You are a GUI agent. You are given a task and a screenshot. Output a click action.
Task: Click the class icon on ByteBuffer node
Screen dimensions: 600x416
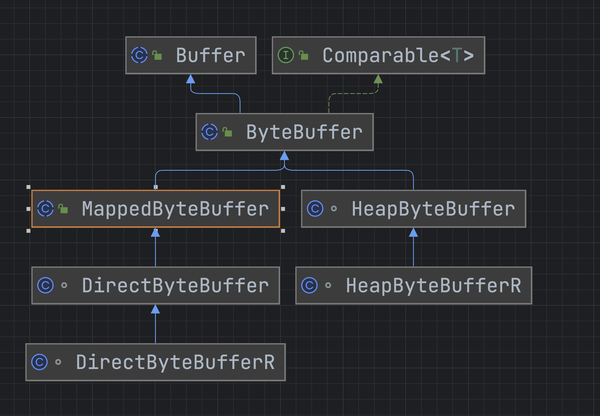(209, 132)
